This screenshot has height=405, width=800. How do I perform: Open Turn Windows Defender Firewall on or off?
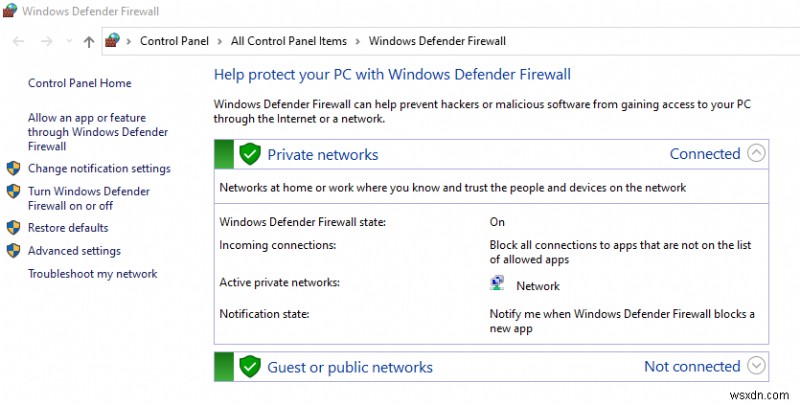[x=89, y=198]
